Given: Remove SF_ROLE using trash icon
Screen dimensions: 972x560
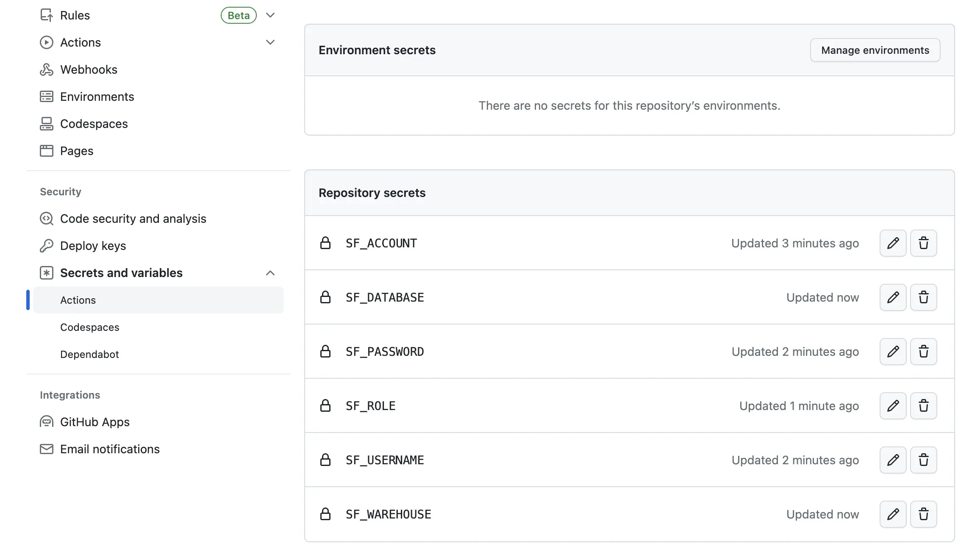Looking at the screenshot, I should coord(923,406).
